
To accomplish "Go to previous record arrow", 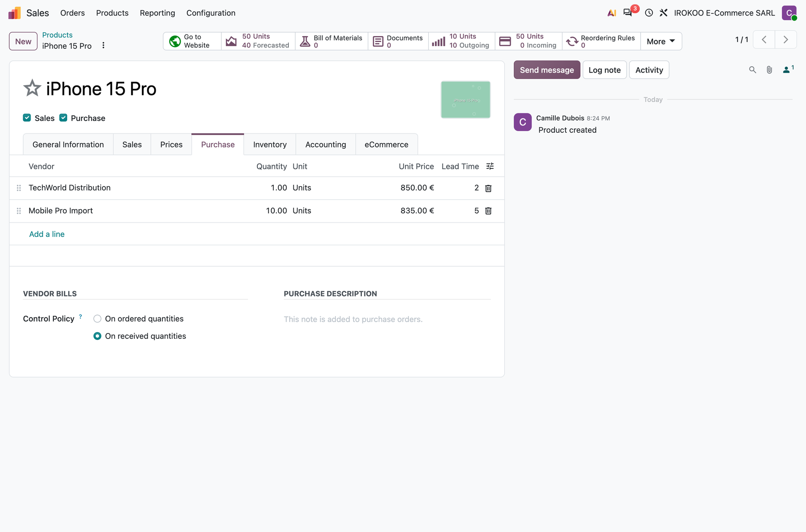I will [x=764, y=40].
